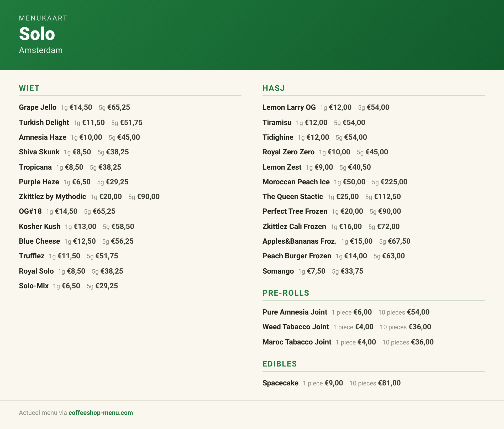Click the Amsterdam location subtitle
This screenshot has width=504, height=429.
[x=41, y=50]
